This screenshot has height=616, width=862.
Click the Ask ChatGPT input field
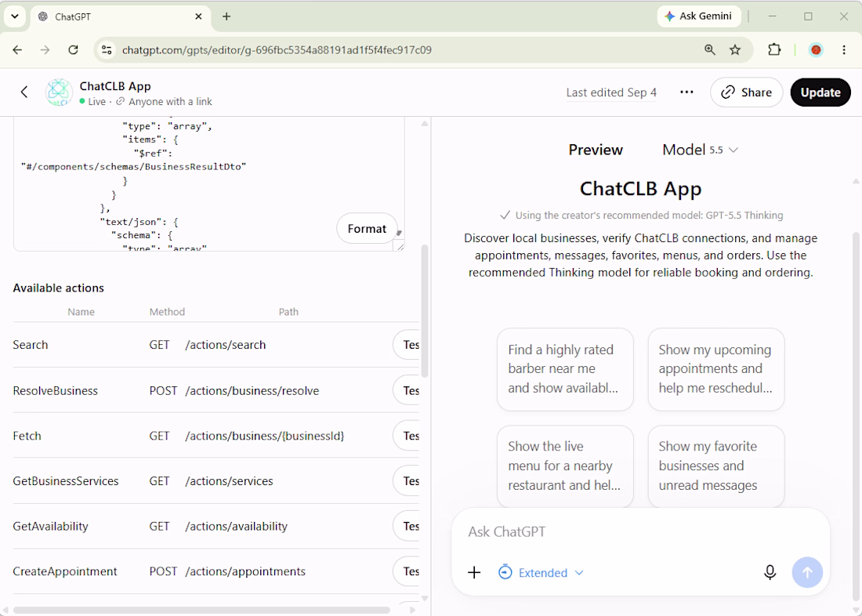tap(640, 532)
